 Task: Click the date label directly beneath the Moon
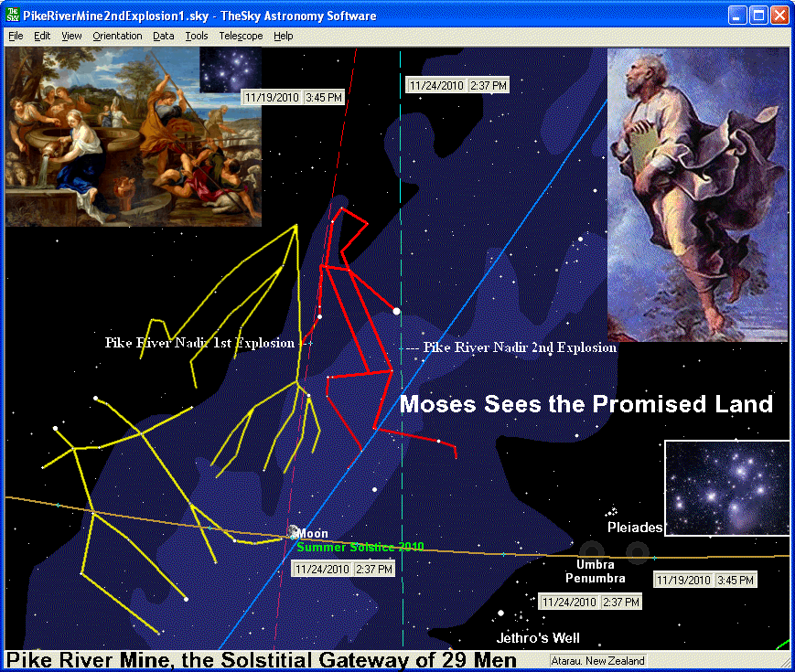(343, 569)
